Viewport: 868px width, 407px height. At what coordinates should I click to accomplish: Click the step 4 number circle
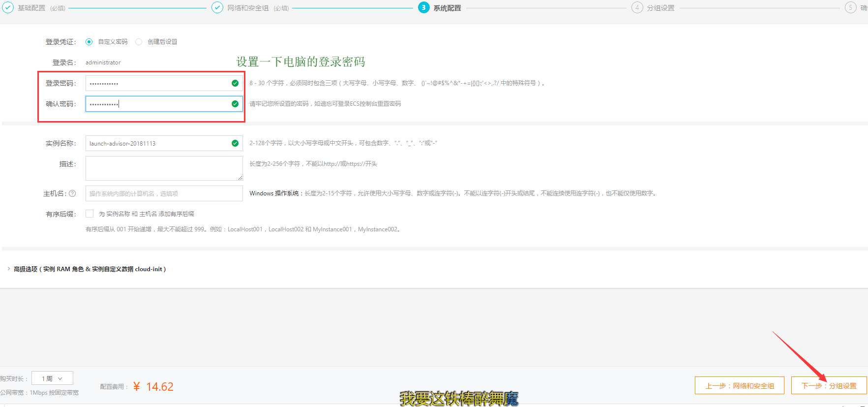pyautogui.click(x=637, y=7)
